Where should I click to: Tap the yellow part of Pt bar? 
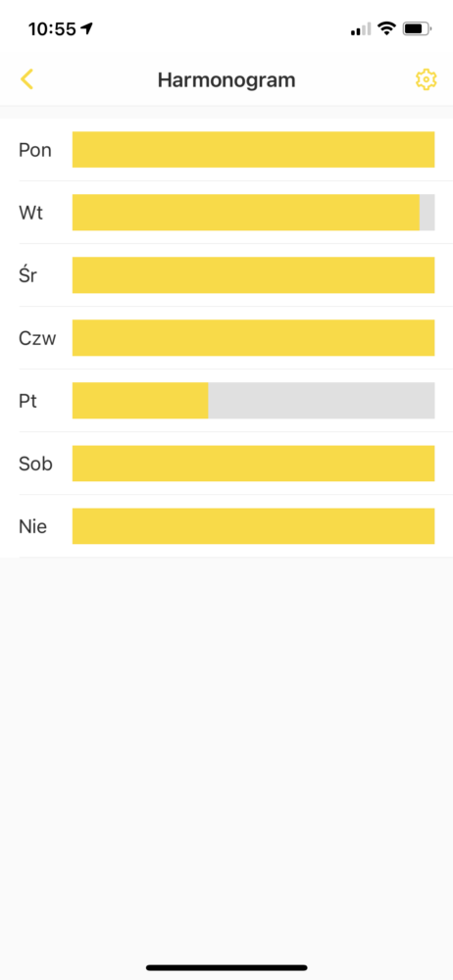pos(140,401)
